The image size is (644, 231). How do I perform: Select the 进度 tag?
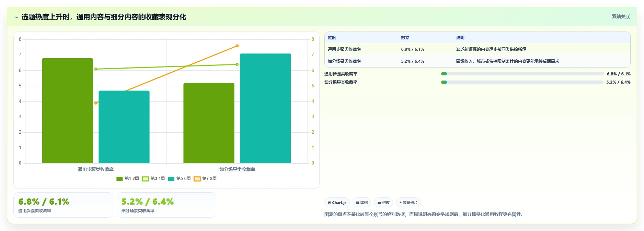pyautogui.click(x=383, y=203)
